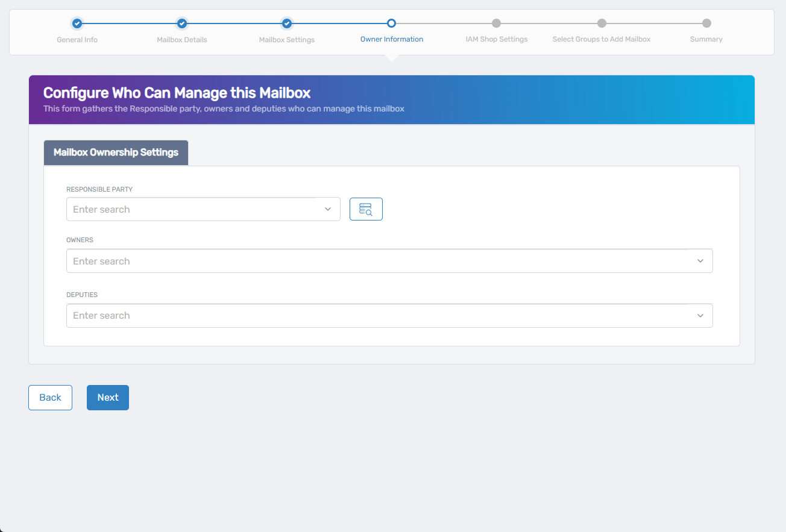786x532 pixels.
Task: Click the Responsible Party search field
Action: click(x=181, y=208)
